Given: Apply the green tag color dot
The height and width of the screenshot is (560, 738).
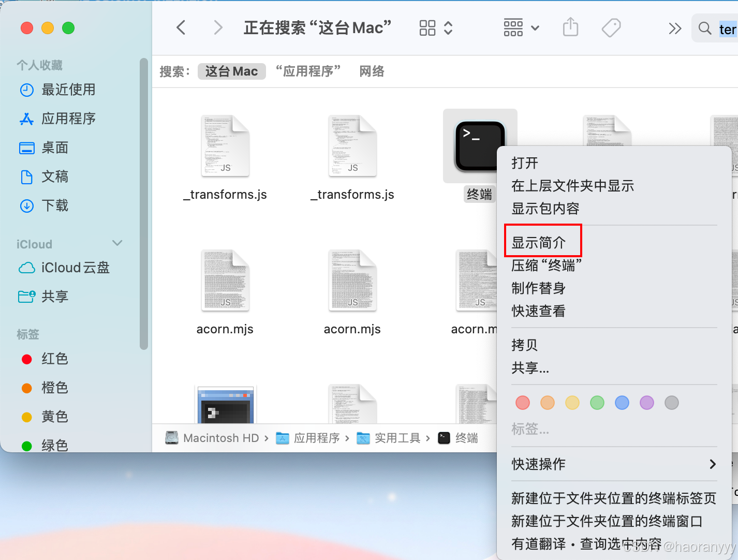Looking at the screenshot, I should [x=597, y=403].
